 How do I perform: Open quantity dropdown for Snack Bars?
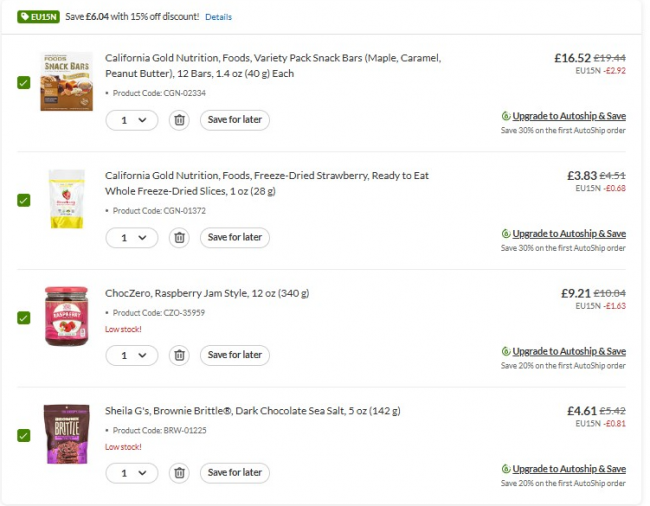tap(132, 120)
